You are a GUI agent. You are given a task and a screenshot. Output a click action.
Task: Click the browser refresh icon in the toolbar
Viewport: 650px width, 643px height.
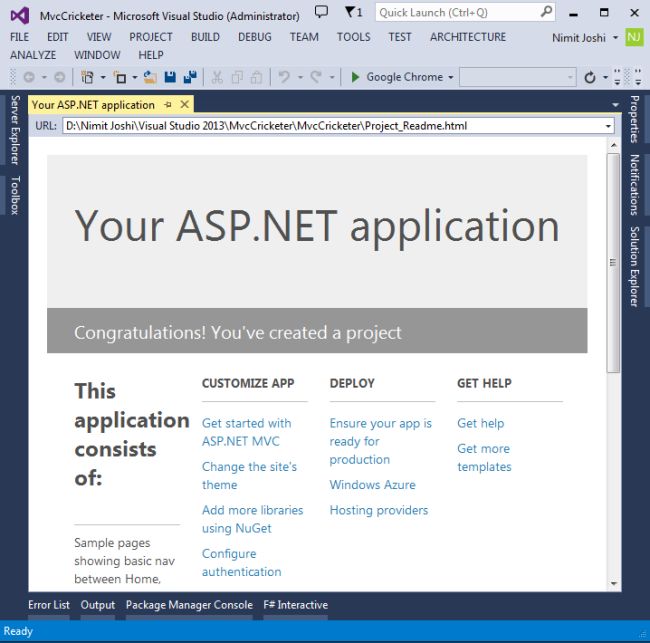pyautogui.click(x=590, y=77)
